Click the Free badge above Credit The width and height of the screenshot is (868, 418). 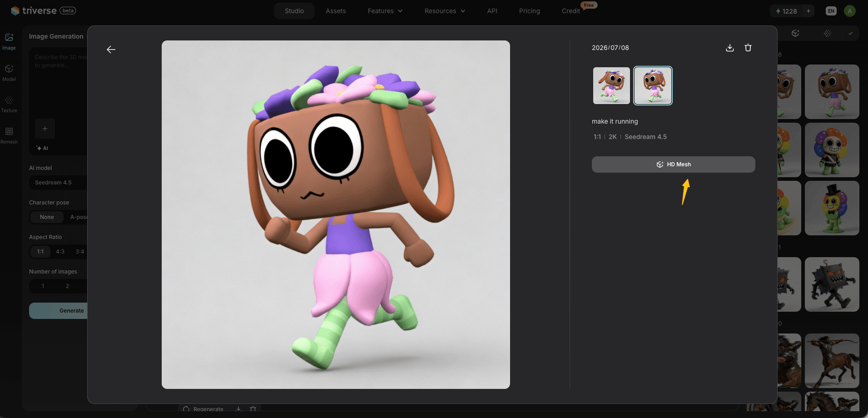tap(589, 5)
